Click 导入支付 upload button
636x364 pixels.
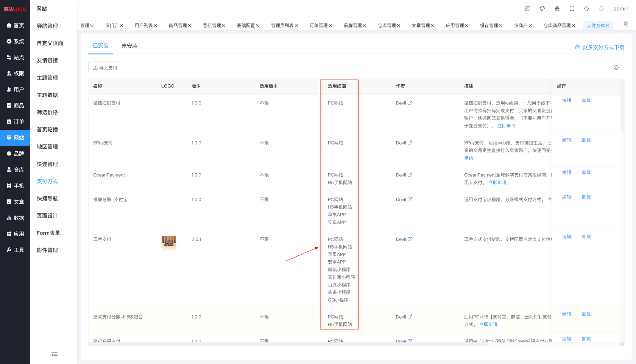pos(105,68)
